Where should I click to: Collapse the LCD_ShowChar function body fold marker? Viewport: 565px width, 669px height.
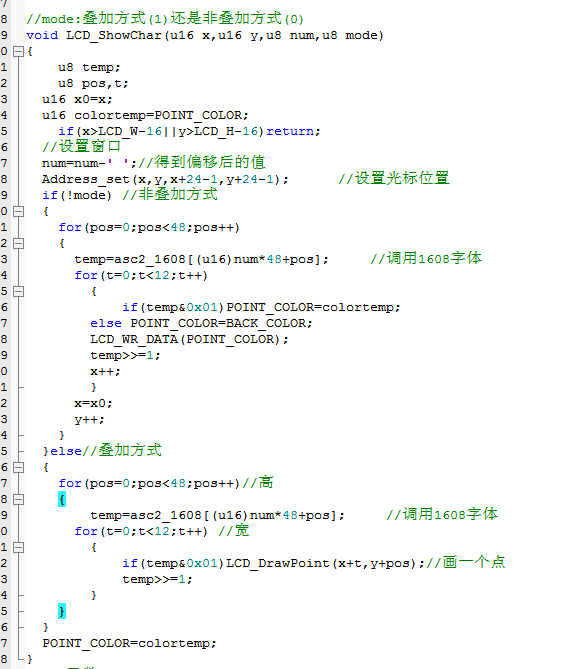pyautogui.click(x=18, y=52)
